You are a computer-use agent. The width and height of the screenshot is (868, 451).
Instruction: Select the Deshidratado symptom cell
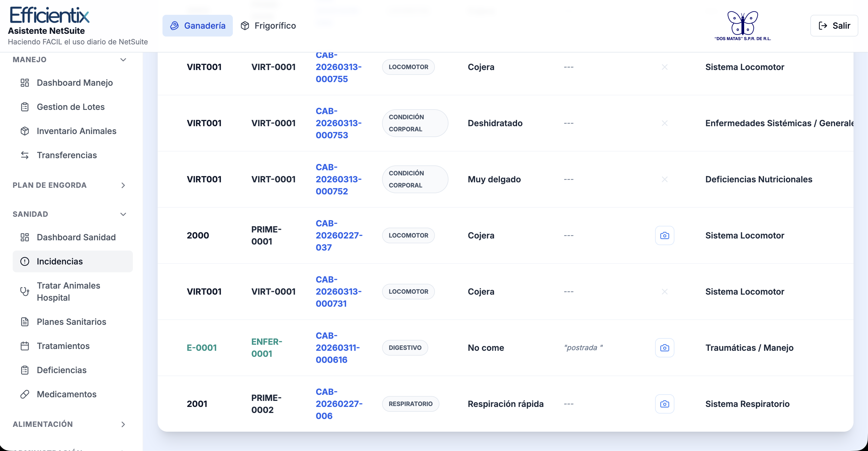coord(495,123)
